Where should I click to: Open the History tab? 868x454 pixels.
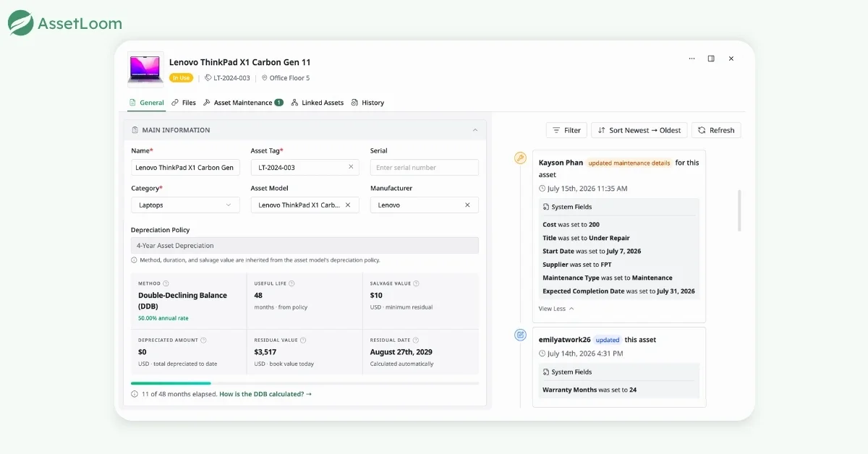coord(367,103)
